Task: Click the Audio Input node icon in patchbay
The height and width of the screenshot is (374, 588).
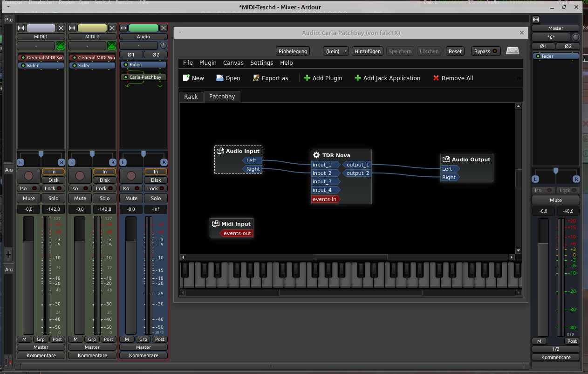Action: point(220,151)
